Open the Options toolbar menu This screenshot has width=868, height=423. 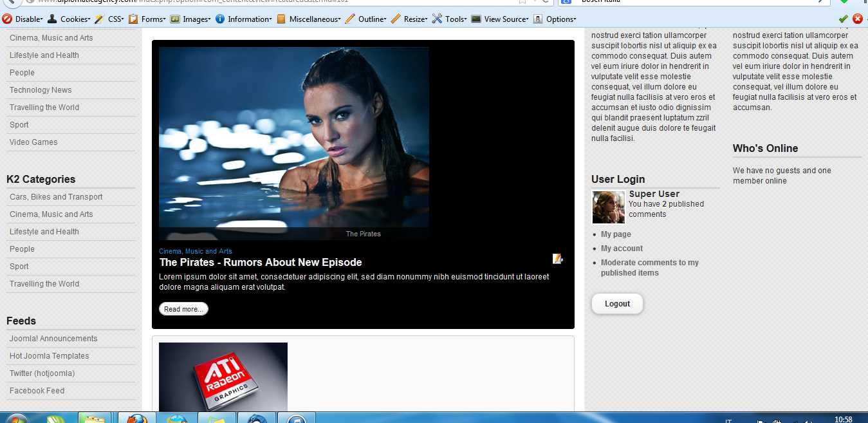point(555,19)
